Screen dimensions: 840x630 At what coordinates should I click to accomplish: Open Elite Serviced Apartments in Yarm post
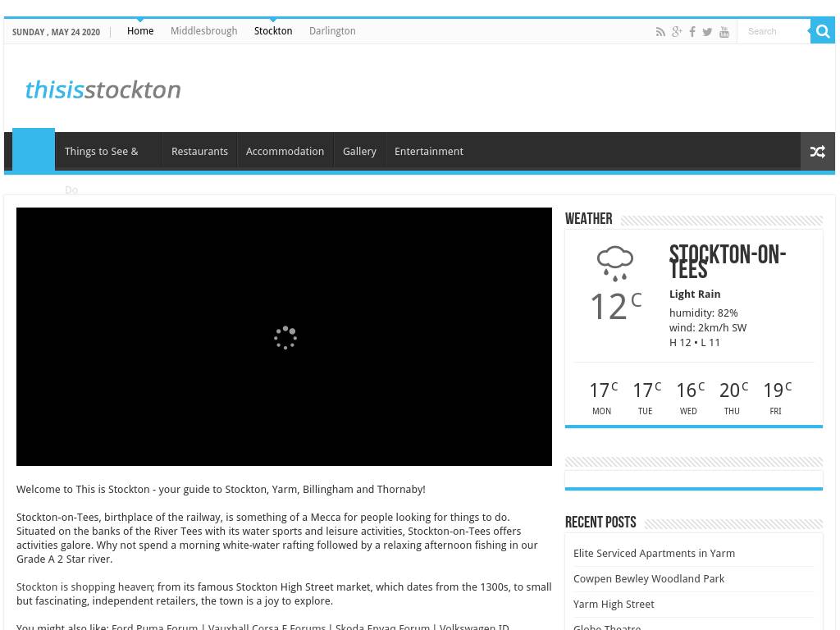(654, 554)
